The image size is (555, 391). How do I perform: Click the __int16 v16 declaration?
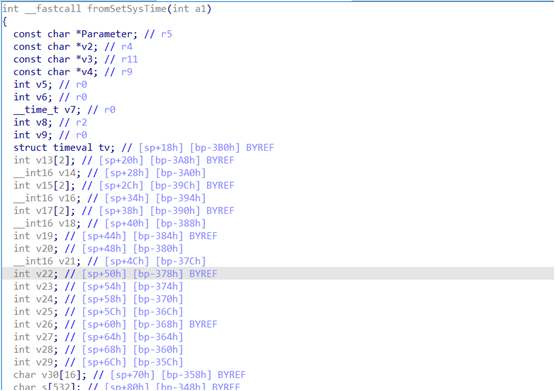(47, 198)
